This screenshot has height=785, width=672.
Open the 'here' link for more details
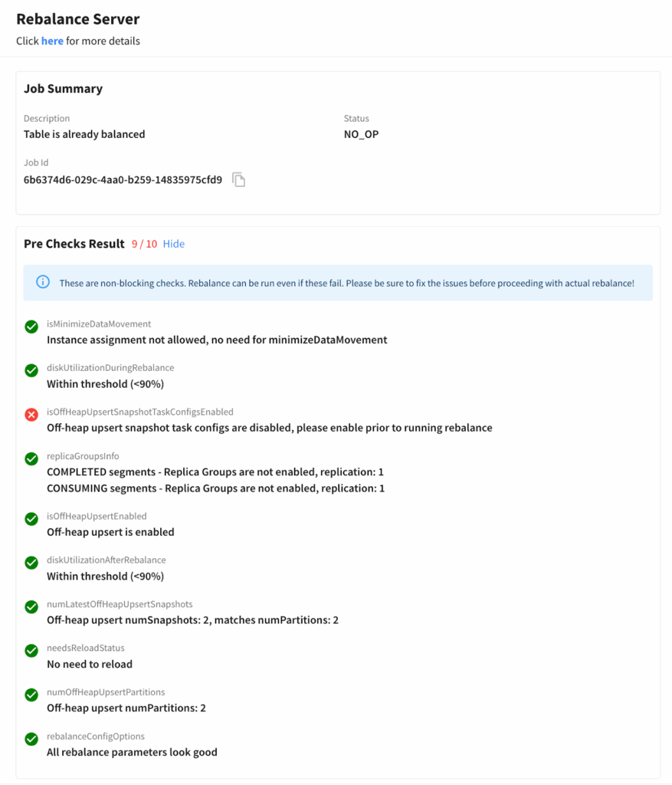pos(52,41)
